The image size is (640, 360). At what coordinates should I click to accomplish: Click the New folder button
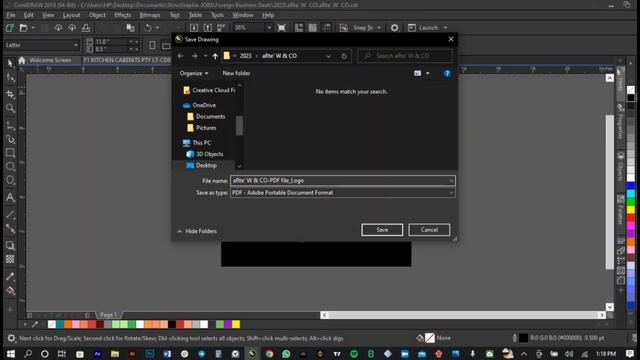[236, 73]
